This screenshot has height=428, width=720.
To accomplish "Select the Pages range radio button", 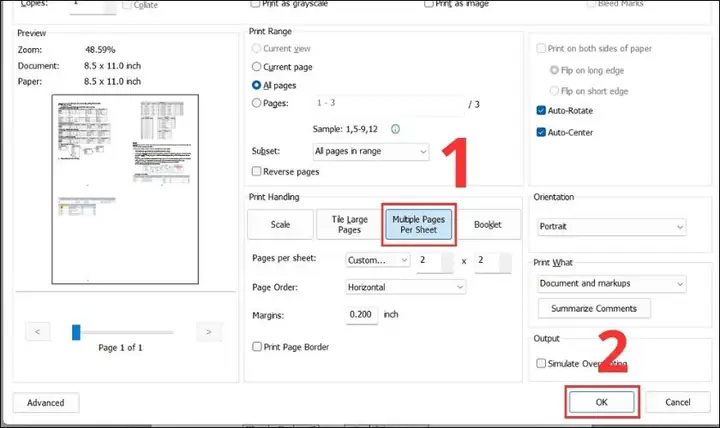I will pos(256,103).
